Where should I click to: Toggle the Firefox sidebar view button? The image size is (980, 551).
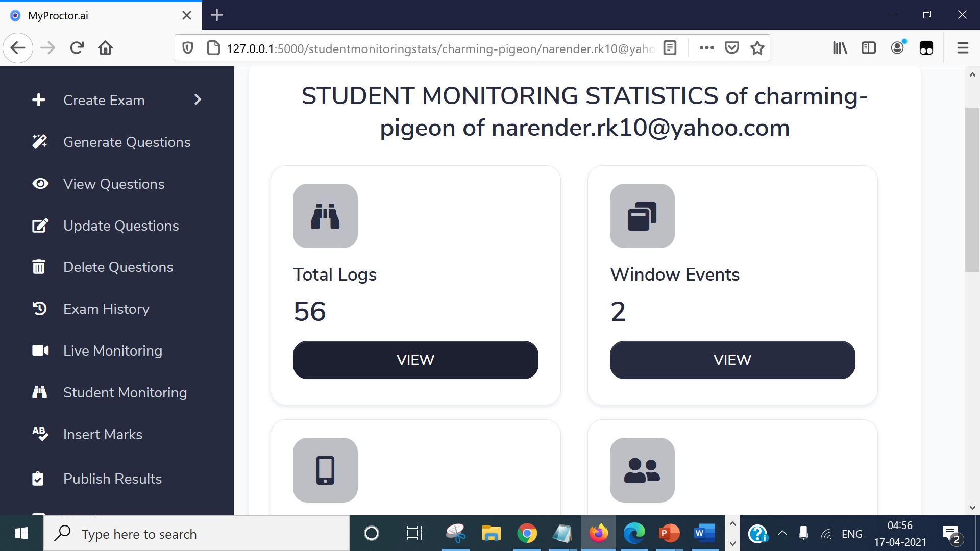pyautogui.click(x=868, y=48)
